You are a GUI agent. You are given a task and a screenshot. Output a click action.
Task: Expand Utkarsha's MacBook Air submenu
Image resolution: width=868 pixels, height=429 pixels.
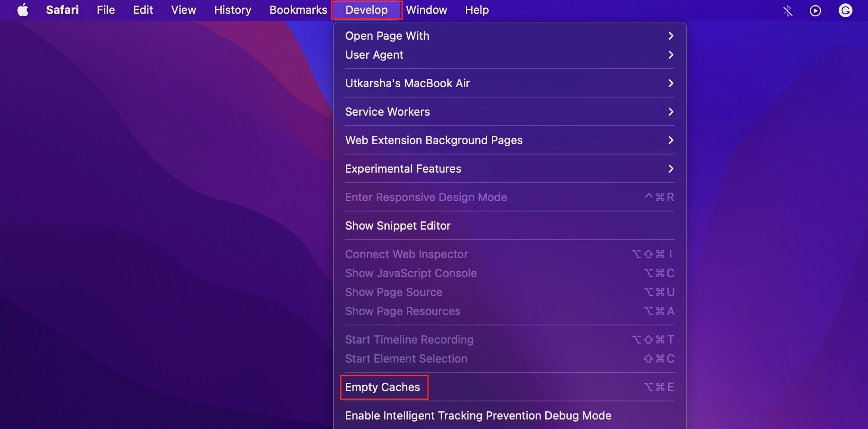pos(509,83)
